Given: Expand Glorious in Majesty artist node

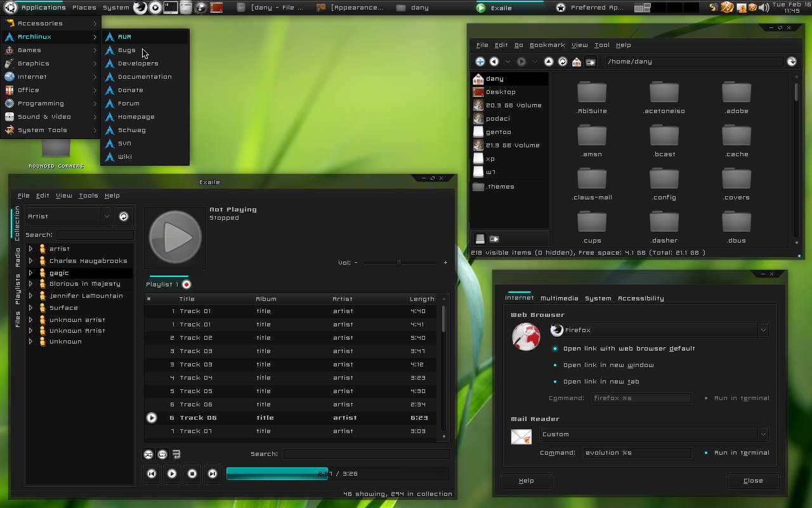Looking at the screenshot, I should click(x=30, y=284).
